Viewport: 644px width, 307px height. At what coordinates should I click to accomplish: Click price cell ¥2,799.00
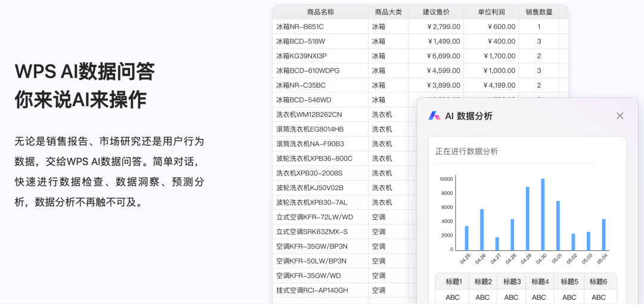436,27
